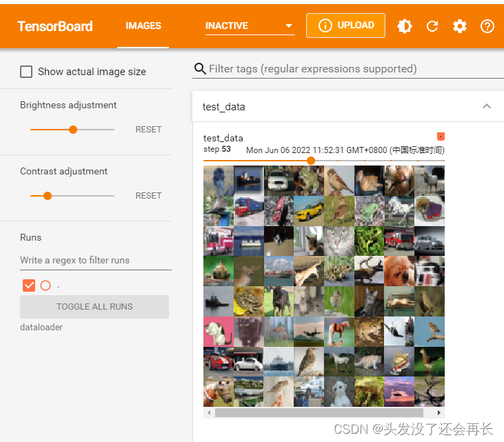Click the 'Brightness adjustment' label
The image size is (504, 442).
coord(68,105)
